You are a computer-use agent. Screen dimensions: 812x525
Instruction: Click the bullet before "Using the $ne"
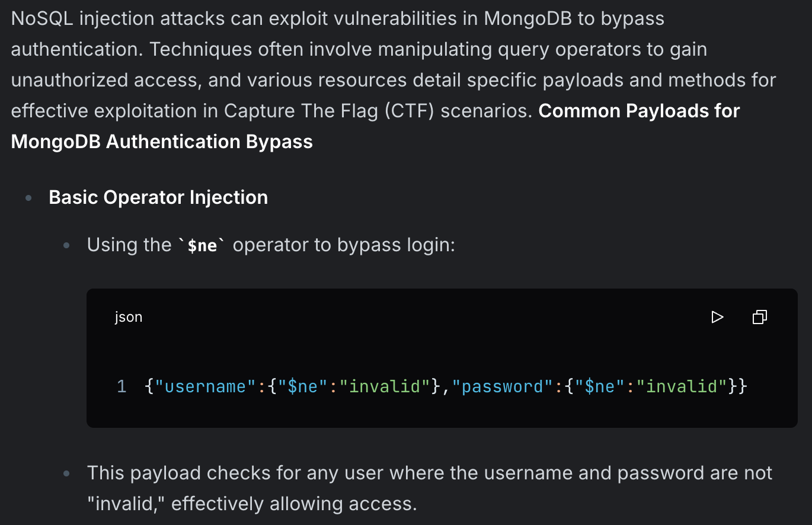click(67, 245)
